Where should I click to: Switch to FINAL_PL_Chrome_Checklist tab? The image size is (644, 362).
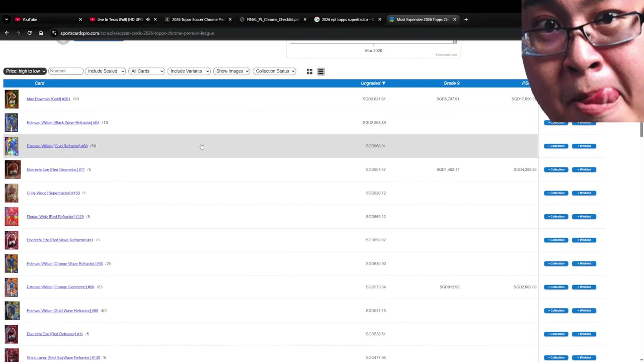point(272,20)
